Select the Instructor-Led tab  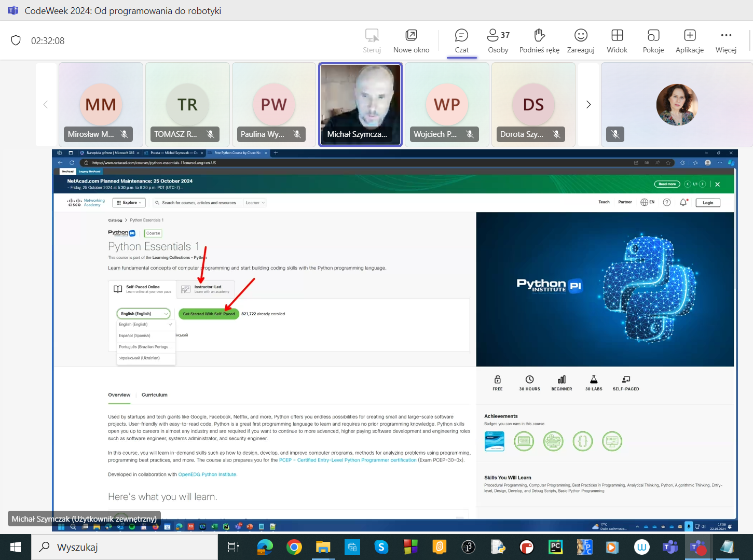206,289
